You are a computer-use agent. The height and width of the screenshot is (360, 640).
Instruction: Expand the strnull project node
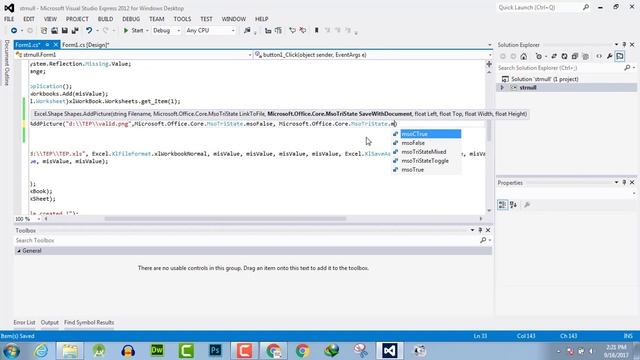pos(502,88)
